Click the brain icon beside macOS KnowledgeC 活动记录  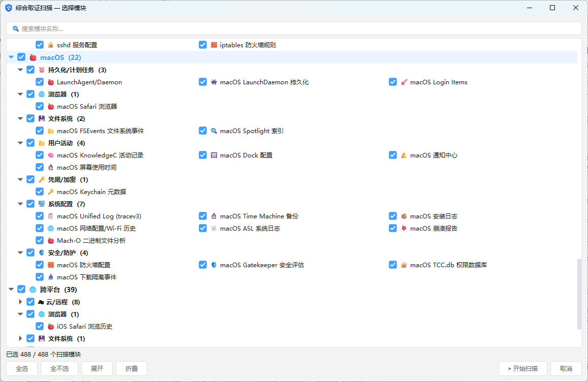(51, 155)
